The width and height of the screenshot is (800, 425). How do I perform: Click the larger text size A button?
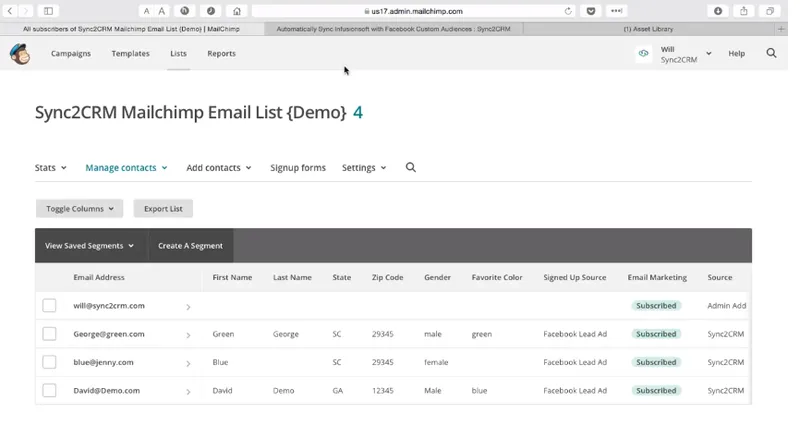coord(162,11)
